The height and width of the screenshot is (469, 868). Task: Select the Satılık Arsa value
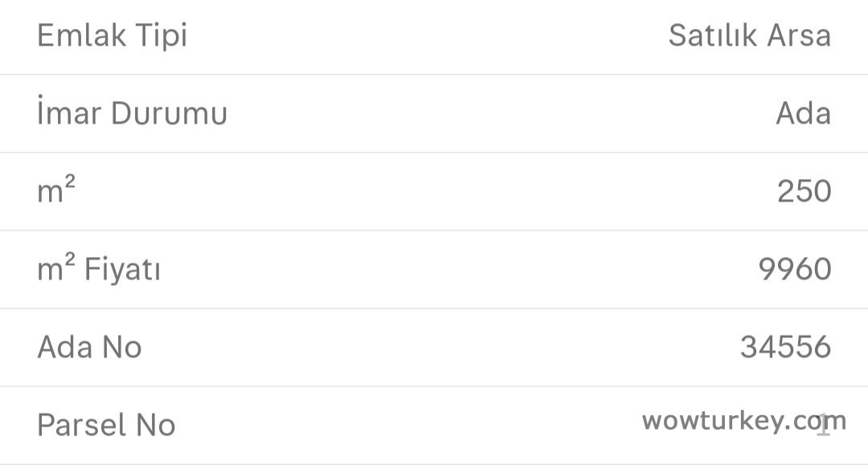[749, 36]
